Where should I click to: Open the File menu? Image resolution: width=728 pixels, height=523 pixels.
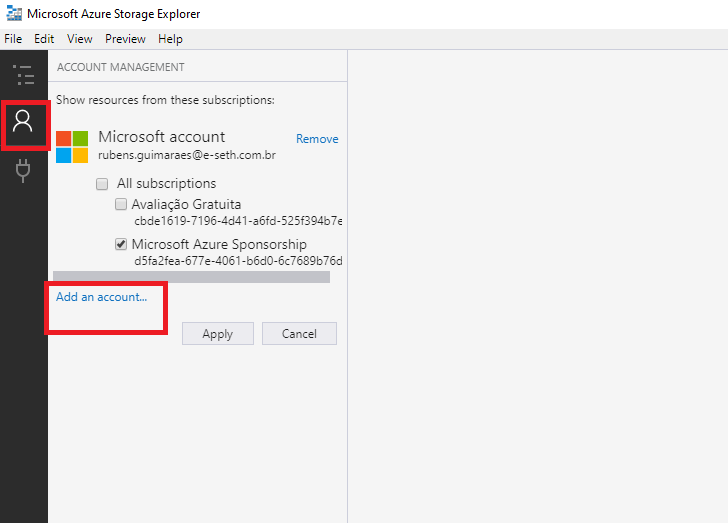point(13,39)
